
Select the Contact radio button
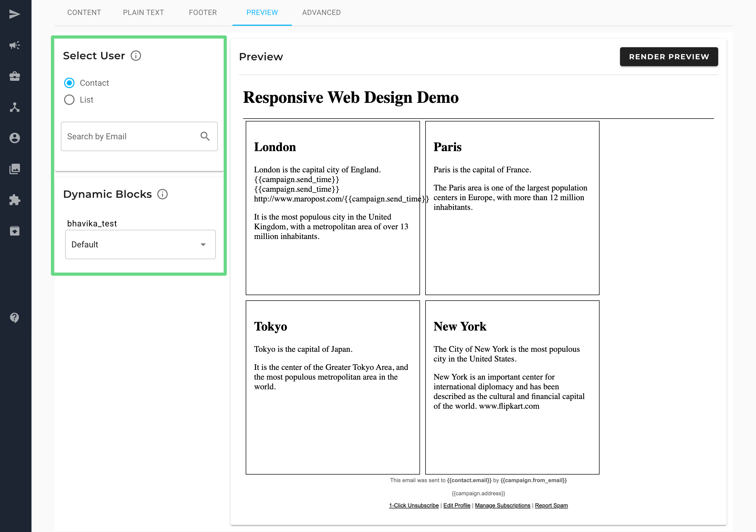69,83
